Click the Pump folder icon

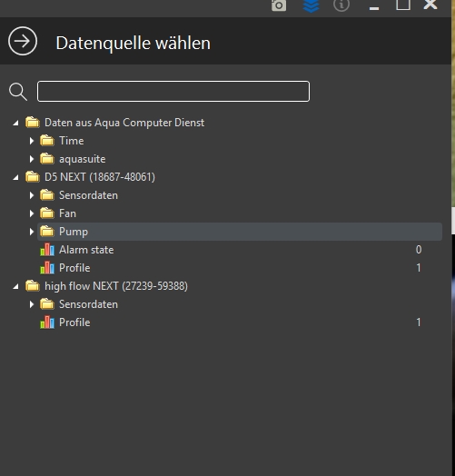pos(47,232)
